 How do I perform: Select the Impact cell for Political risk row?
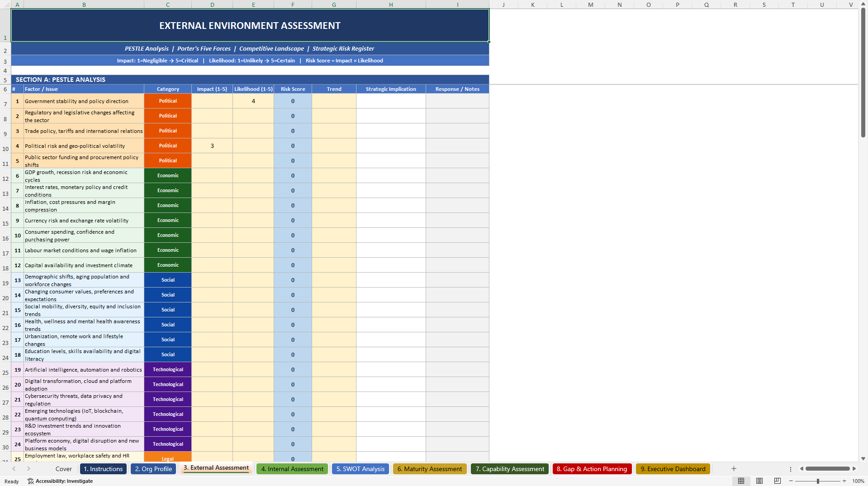pyautogui.click(x=212, y=146)
